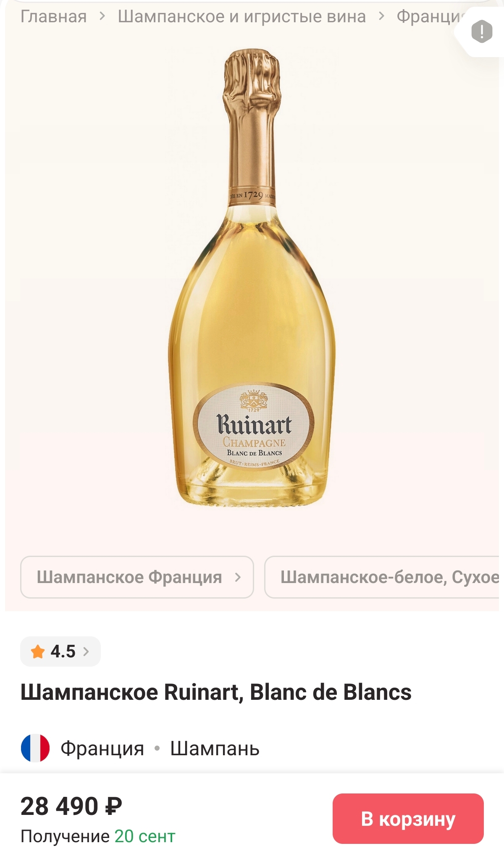The height and width of the screenshot is (859, 504).
Task: Select the Шампанское-белое, Сухое tag
Action: (383, 577)
